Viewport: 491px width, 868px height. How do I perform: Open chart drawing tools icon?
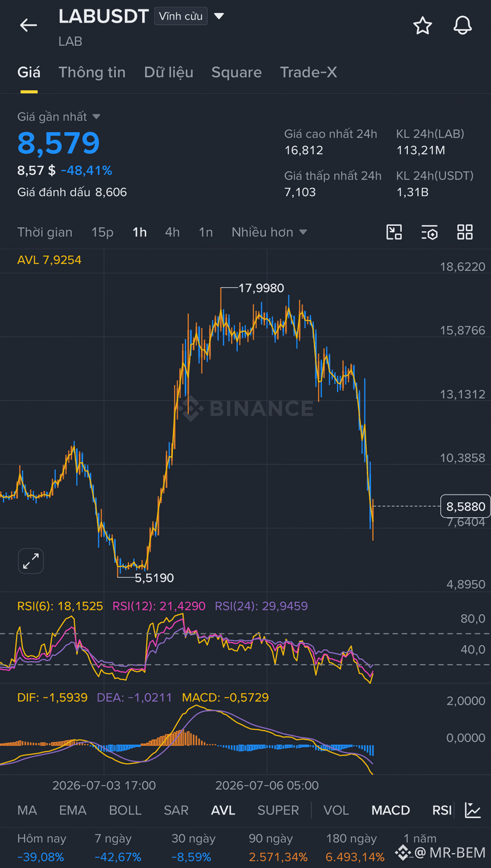tap(394, 232)
